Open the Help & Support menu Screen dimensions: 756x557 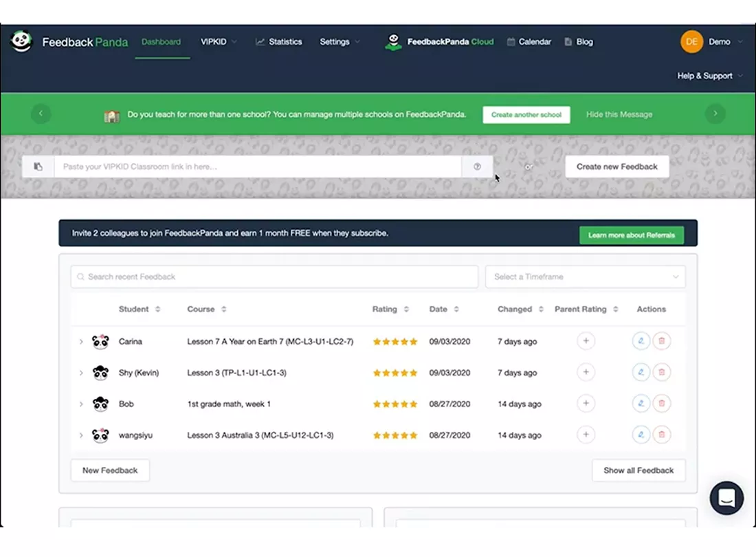click(710, 76)
